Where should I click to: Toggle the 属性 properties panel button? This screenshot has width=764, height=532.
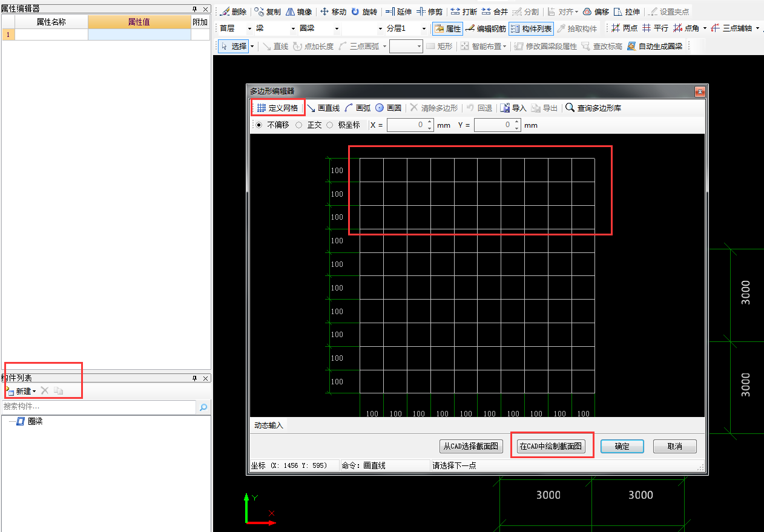point(447,28)
